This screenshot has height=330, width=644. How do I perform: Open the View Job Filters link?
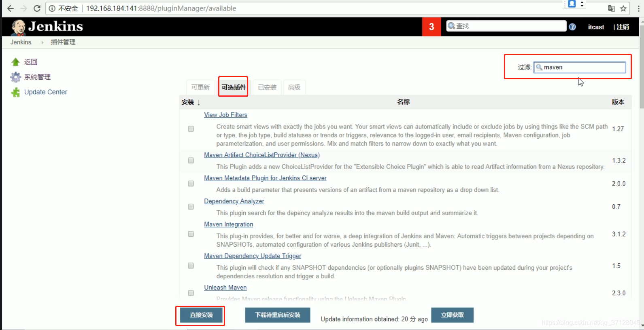point(225,115)
